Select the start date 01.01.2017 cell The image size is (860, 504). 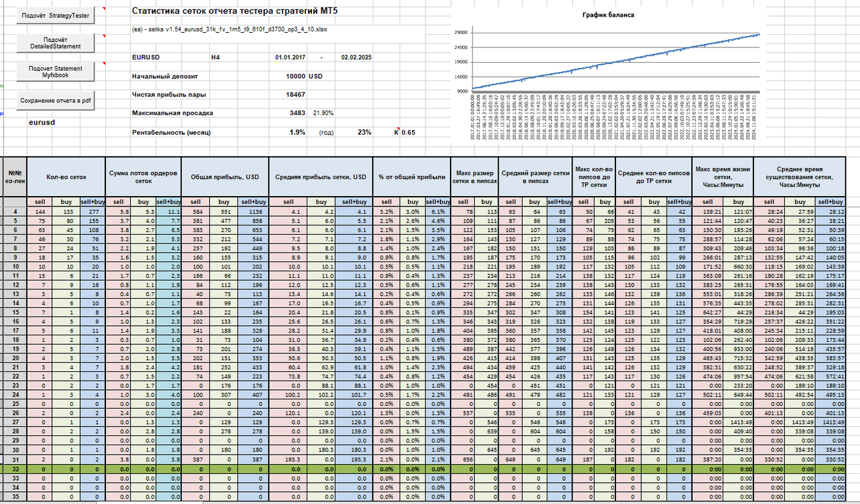(x=290, y=58)
